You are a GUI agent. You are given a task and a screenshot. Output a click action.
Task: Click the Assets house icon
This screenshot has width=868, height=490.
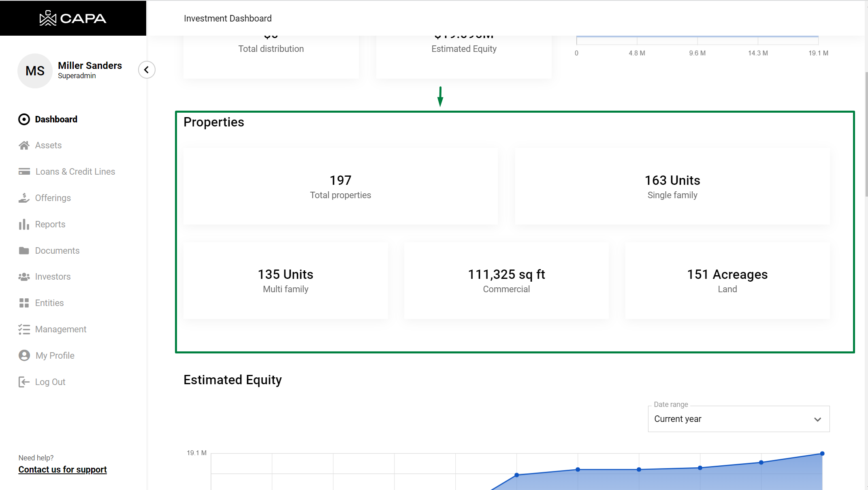point(24,146)
